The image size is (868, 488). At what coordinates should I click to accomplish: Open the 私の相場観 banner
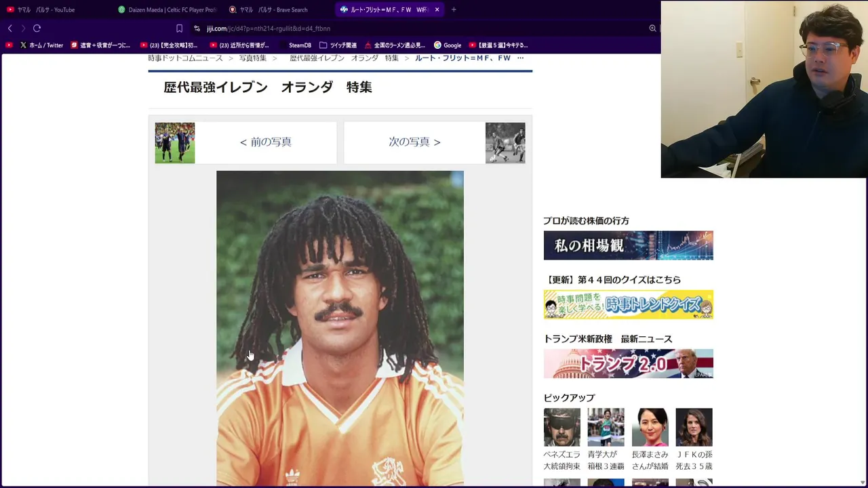point(628,245)
